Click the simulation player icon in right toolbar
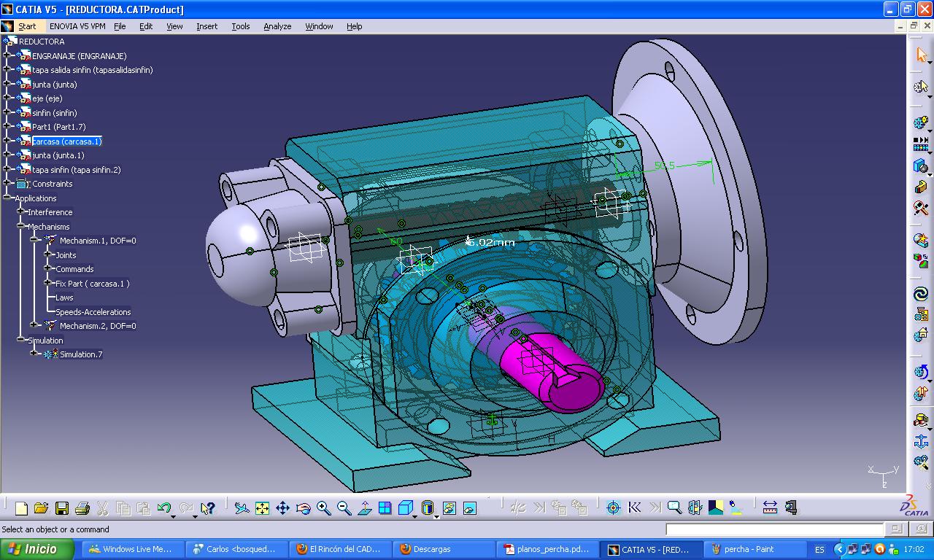 point(921,144)
